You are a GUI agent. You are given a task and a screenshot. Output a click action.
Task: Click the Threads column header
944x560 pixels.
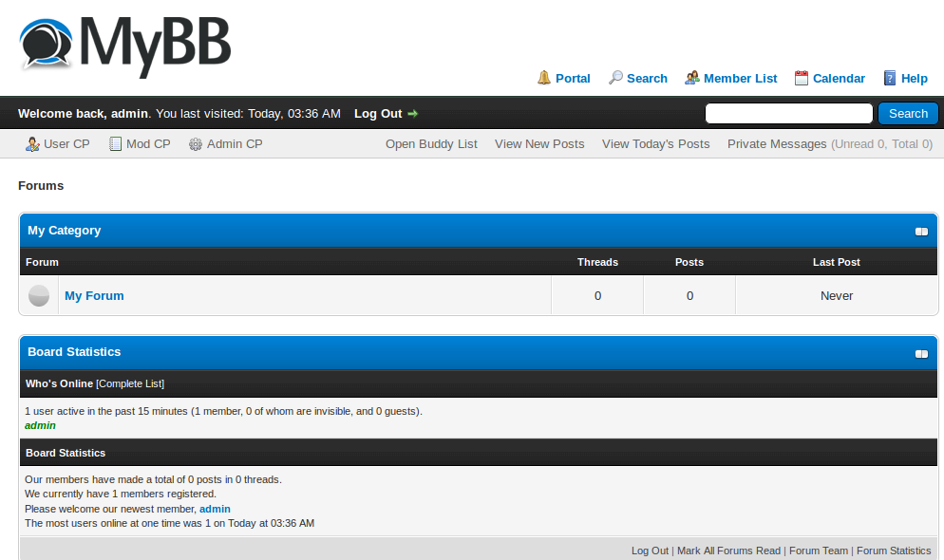click(x=597, y=262)
